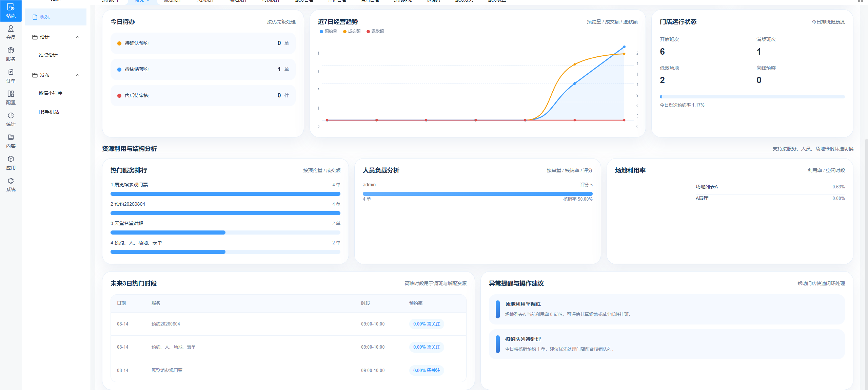Click the last orange point on trend chart
Image resolution: width=868 pixels, height=390 pixels.
tap(624, 54)
